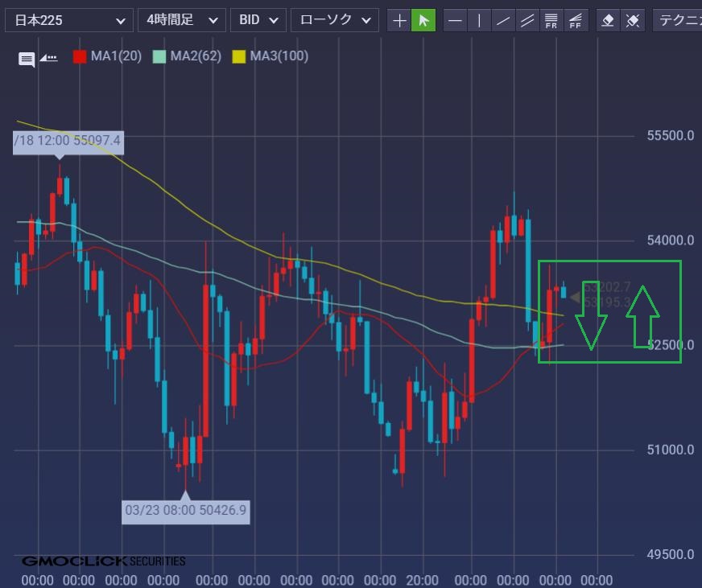
Task: Activate the green arrow pointer tool
Action: 423,20
